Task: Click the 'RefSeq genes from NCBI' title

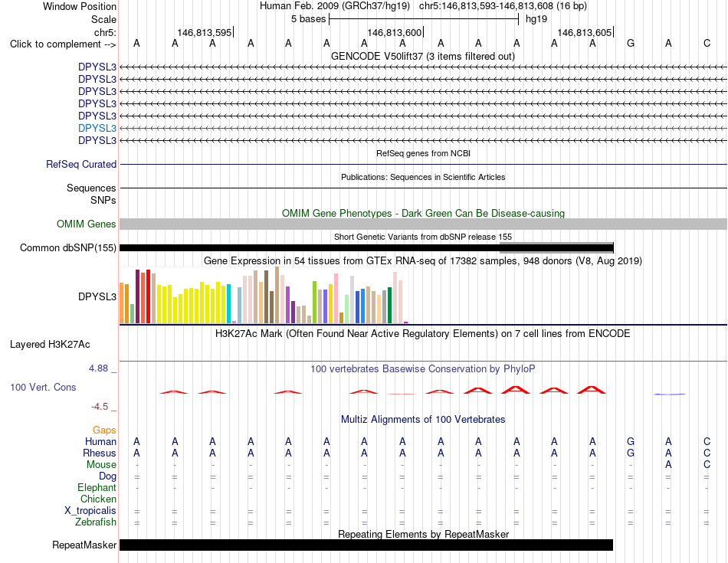Action: pos(423,153)
